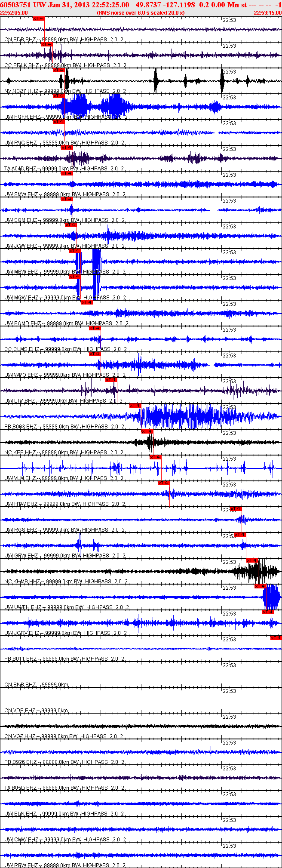
Task: Click the red pick marker on CC.CLMS trace
Action: coord(95,328)
